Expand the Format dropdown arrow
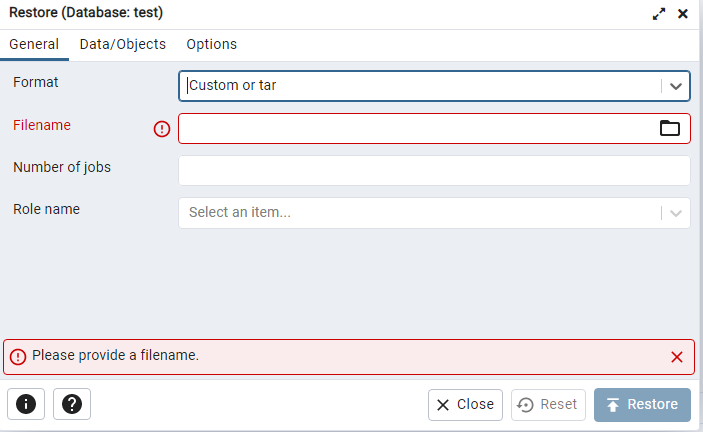The height and width of the screenshot is (432, 703). point(676,86)
